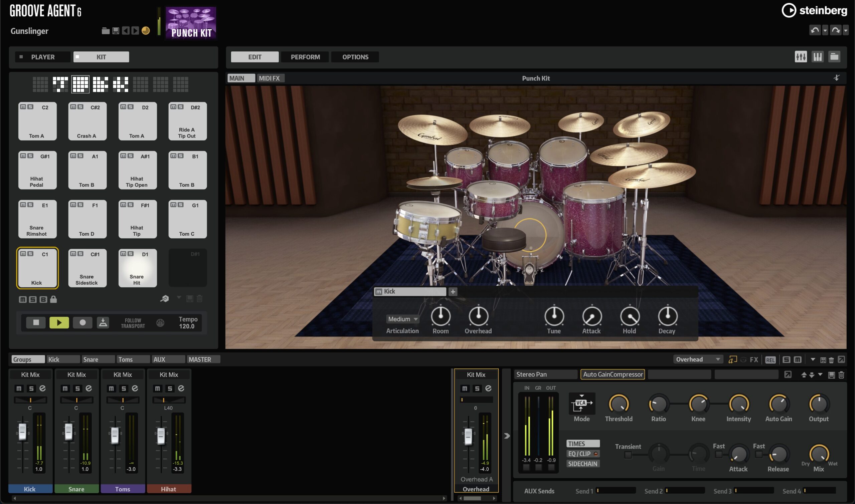Viewport: 855px width, 504px height.
Task: Enable Sidechain in the compressor panel
Action: tap(582, 464)
